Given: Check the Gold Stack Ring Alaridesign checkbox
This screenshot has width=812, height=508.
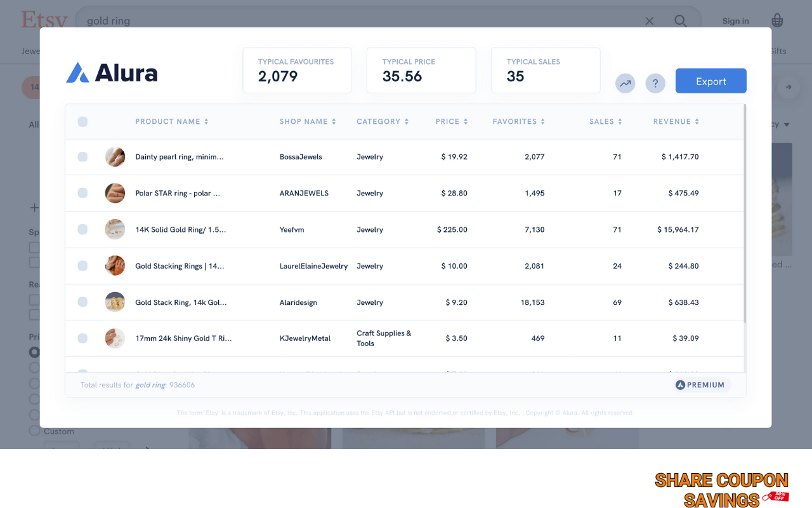Looking at the screenshot, I should pyautogui.click(x=82, y=302).
